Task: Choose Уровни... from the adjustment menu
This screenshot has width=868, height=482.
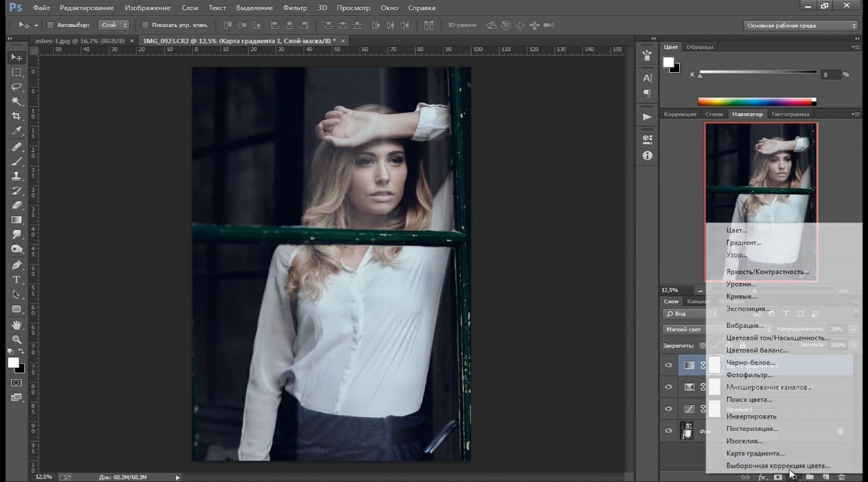Action: coord(741,284)
